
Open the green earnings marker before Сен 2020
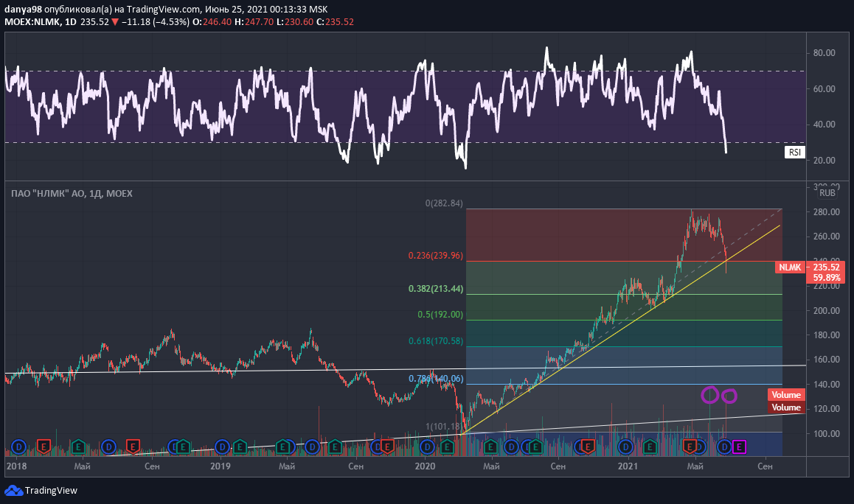536,447
